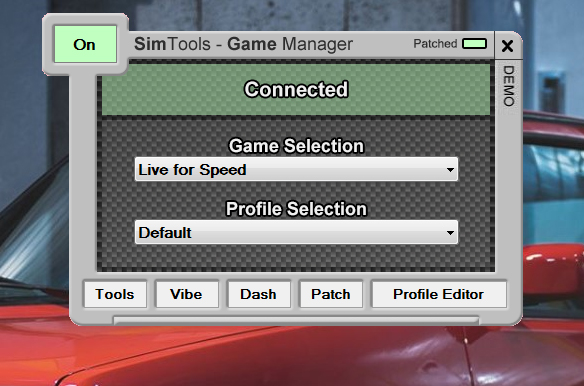
Task: Click the Game Selection heading
Action: (296, 146)
